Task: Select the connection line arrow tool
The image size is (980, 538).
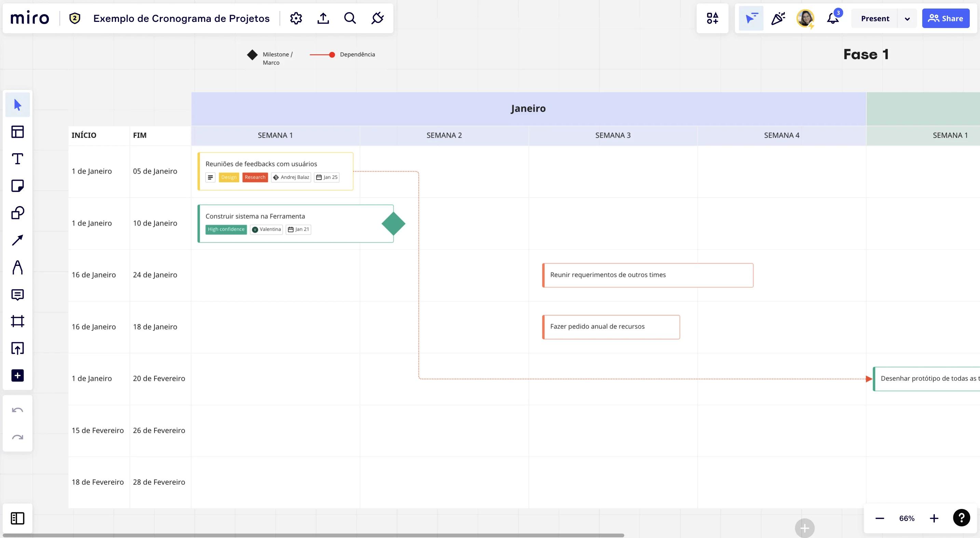Action: click(17, 240)
